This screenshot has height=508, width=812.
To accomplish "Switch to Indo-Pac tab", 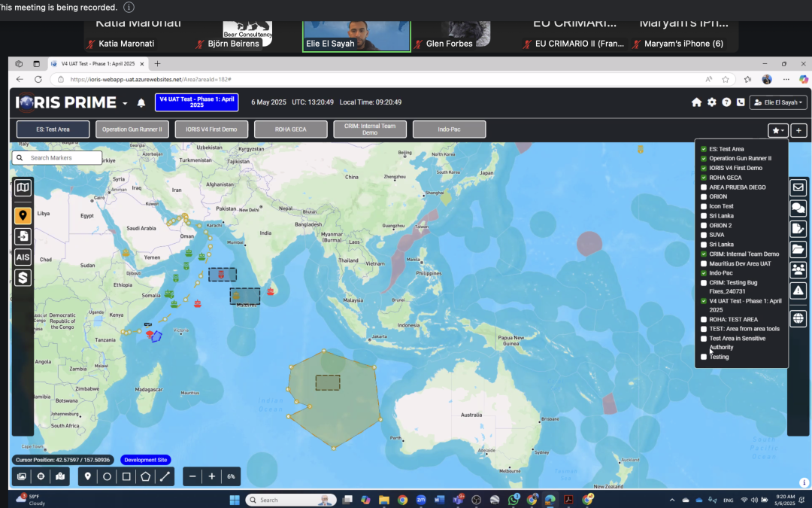I will pyautogui.click(x=449, y=129).
